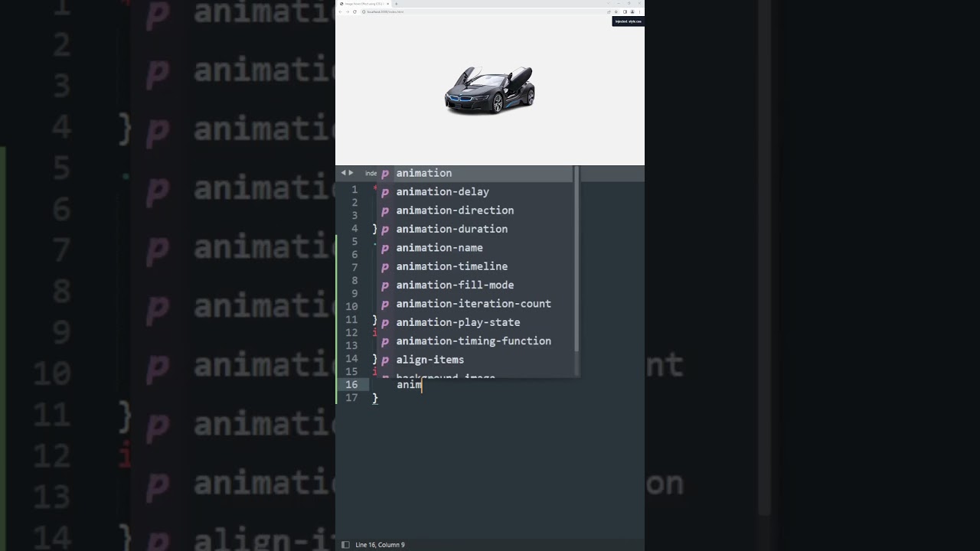Click 'Line 16, Column 9' in status bar
This screenshot has width=980, height=551.
pyautogui.click(x=380, y=545)
